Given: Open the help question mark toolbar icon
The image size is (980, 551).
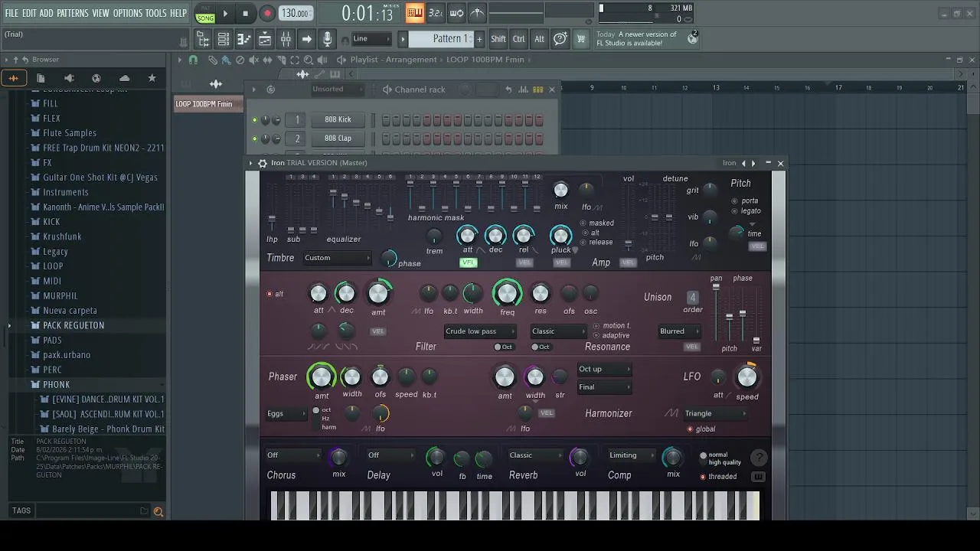Looking at the screenshot, I should pos(560,39).
